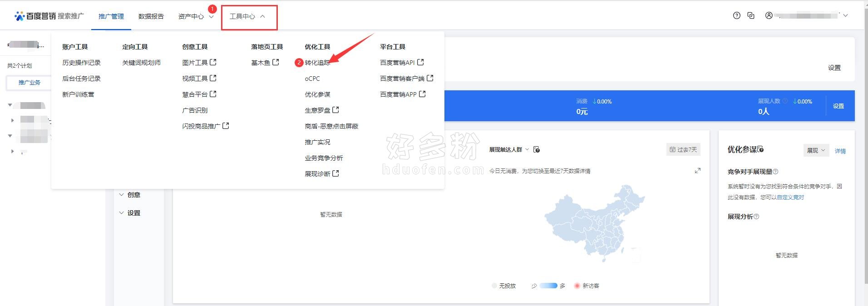Viewport: 868px width, 306px height.
Task: Click the 共2个计划 text
Action: click(x=20, y=66)
